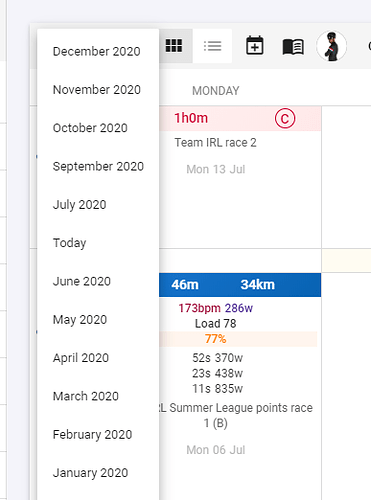Click the add calendar event icon
This screenshot has width=371, height=500.
point(255,46)
